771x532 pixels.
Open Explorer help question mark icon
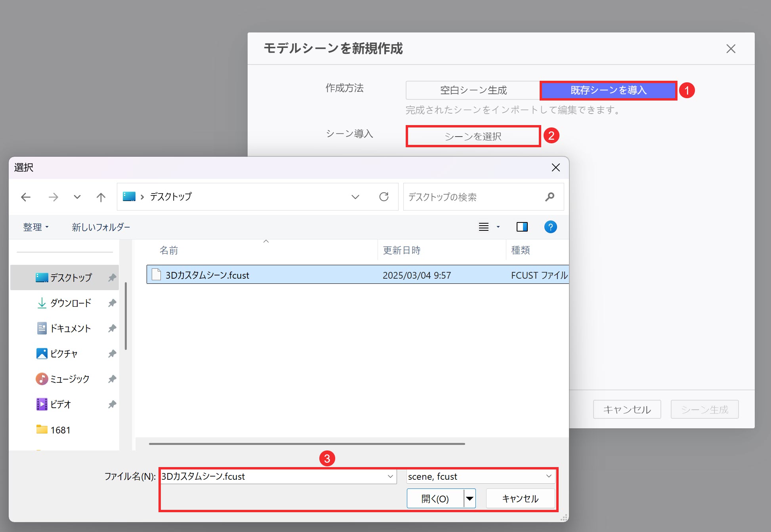[550, 227]
